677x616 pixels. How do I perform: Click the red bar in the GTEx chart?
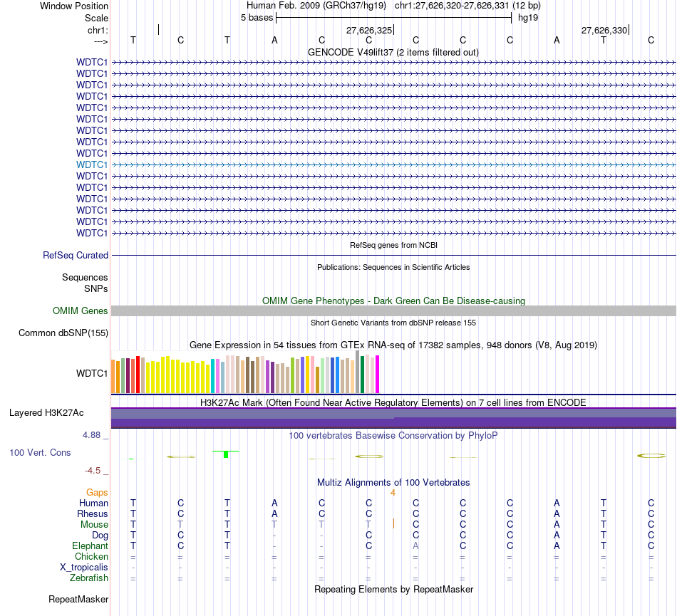[x=138, y=375]
